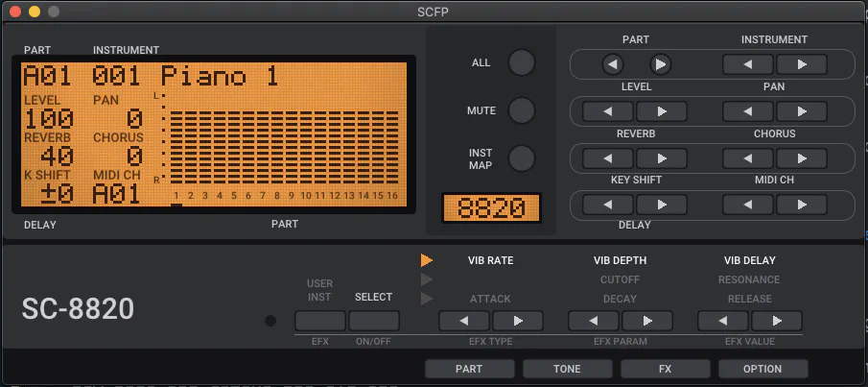
Task: Increase VIB DEPTH / EFX PARAM value
Action: coord(647,321)
